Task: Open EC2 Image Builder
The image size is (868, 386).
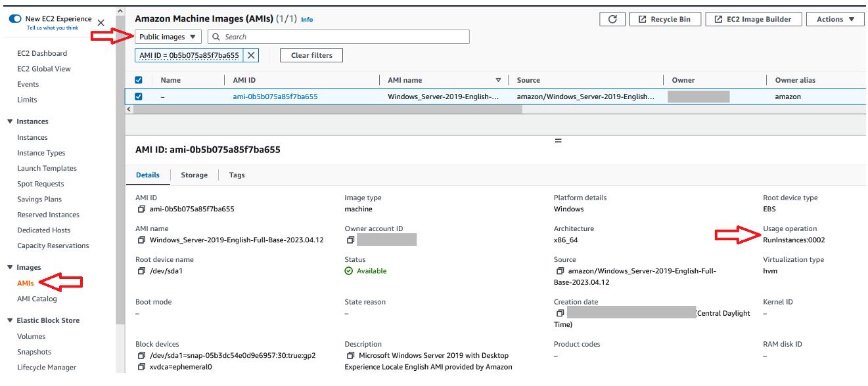Action: 753,19
